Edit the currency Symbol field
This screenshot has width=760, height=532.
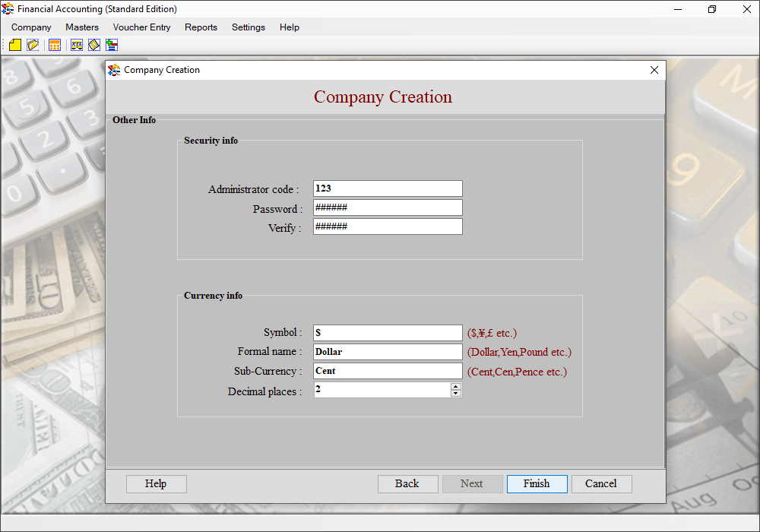point(388,333)
